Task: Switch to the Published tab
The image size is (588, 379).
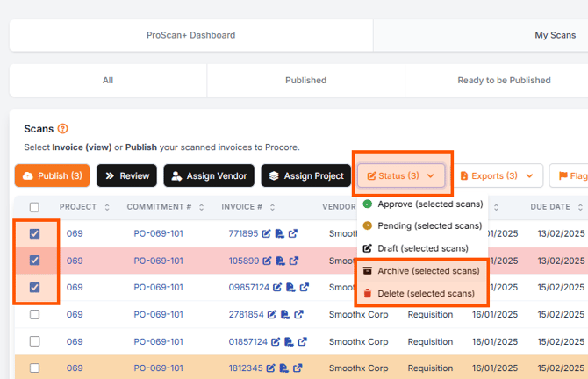Action: tap(305, 80)
